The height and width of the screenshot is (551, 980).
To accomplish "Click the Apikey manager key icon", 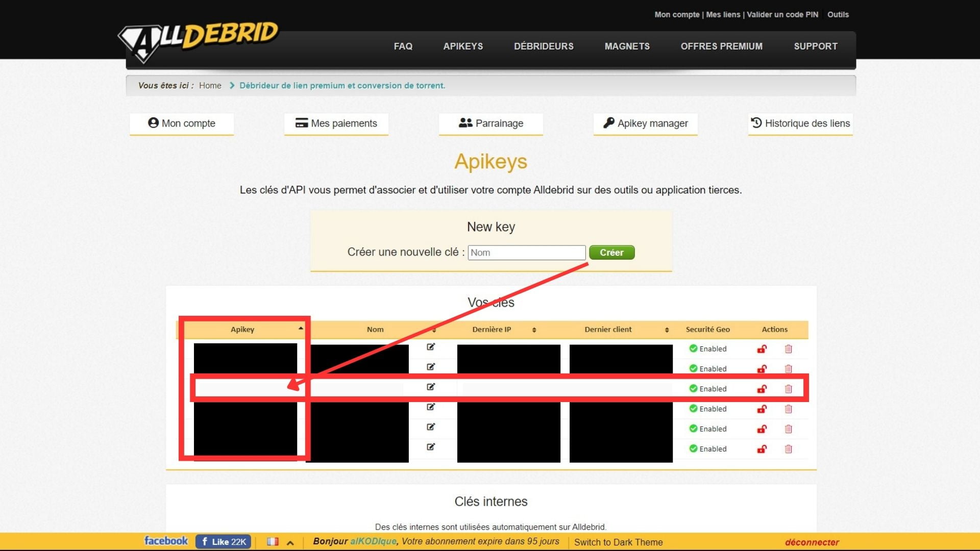I will (x=608, y=123).
